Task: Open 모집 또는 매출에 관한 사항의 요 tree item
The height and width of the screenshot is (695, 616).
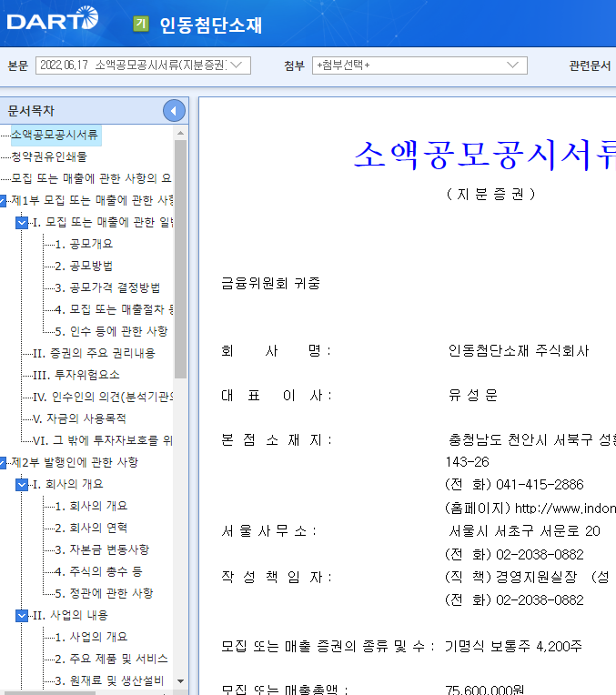Action: tap(91, 178)
